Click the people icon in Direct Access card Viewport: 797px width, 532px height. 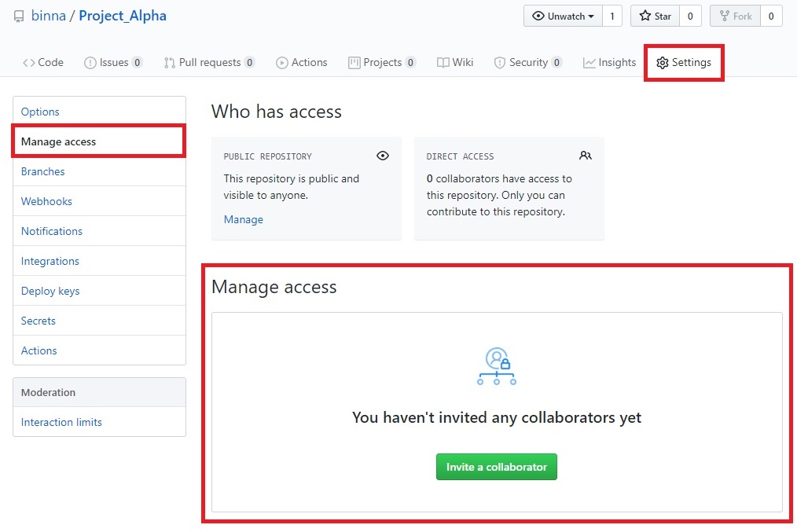tap(586, 156)
